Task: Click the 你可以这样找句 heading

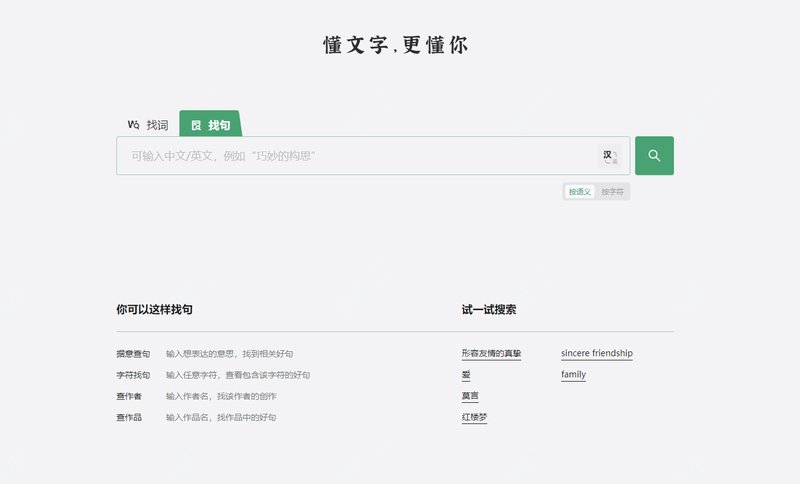Action: (x=154, y=310)
